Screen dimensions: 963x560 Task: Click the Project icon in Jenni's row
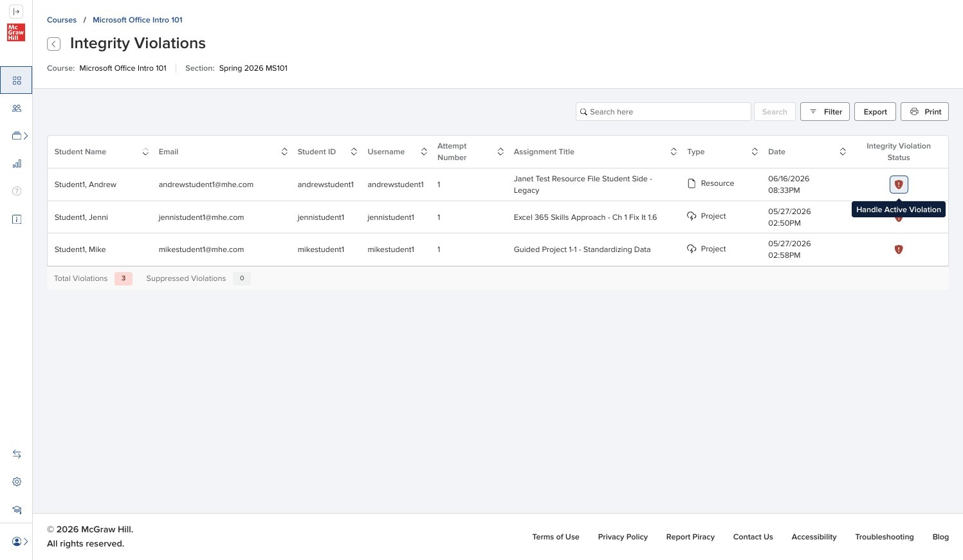[x=692, y=216]
